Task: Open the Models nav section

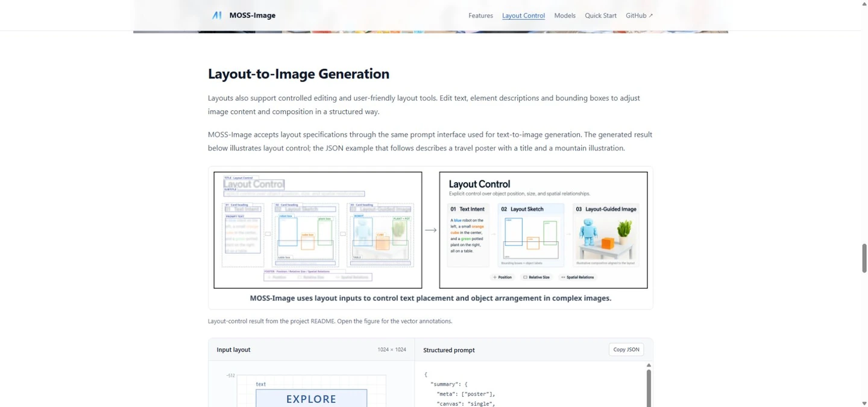Action: [x=565, y=16]
